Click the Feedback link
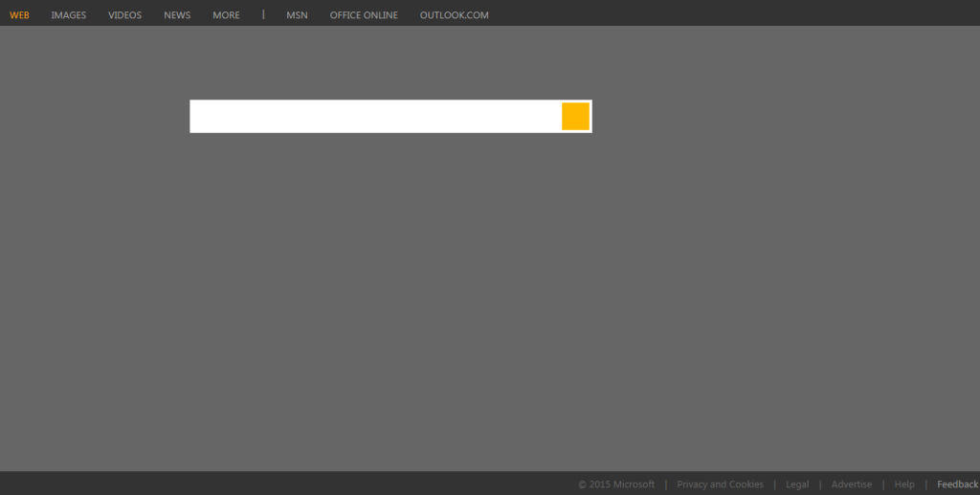This screenshot has height=495, width=980. (957, 484)
